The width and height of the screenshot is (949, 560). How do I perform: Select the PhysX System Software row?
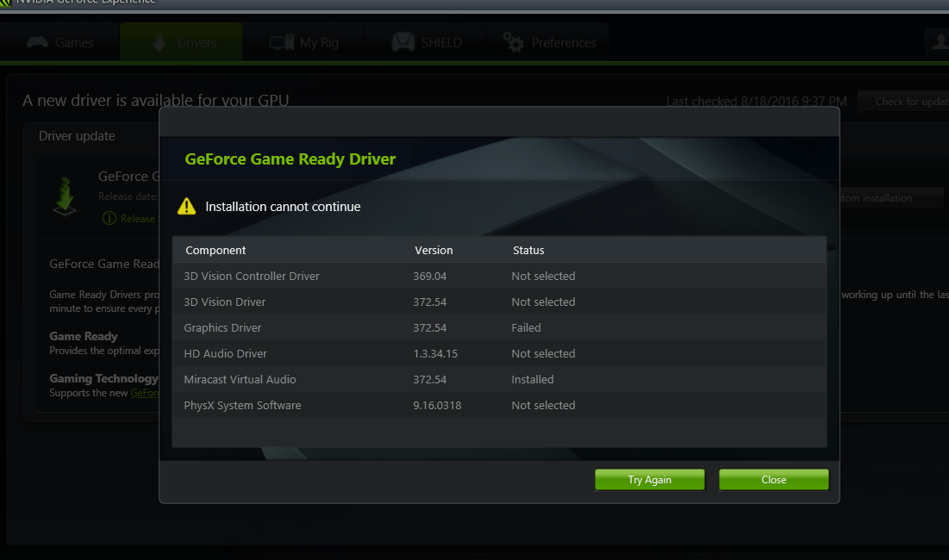point(499,406)
